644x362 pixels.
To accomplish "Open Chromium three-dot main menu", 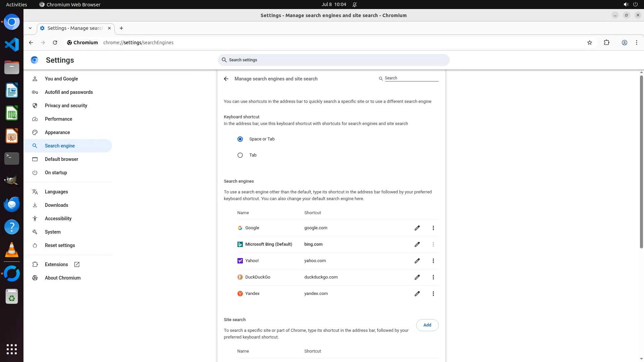I will [x=636, y=43].
